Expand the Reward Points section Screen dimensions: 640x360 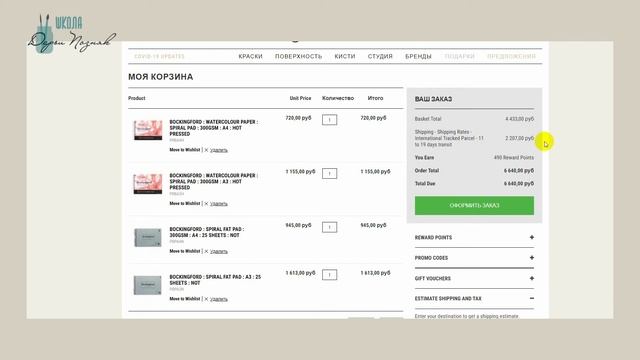(474, 238)
